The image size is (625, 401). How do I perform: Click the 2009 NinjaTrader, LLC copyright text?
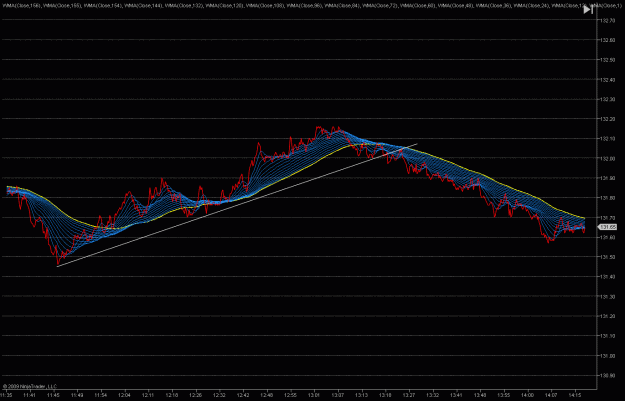coord(30,386)
